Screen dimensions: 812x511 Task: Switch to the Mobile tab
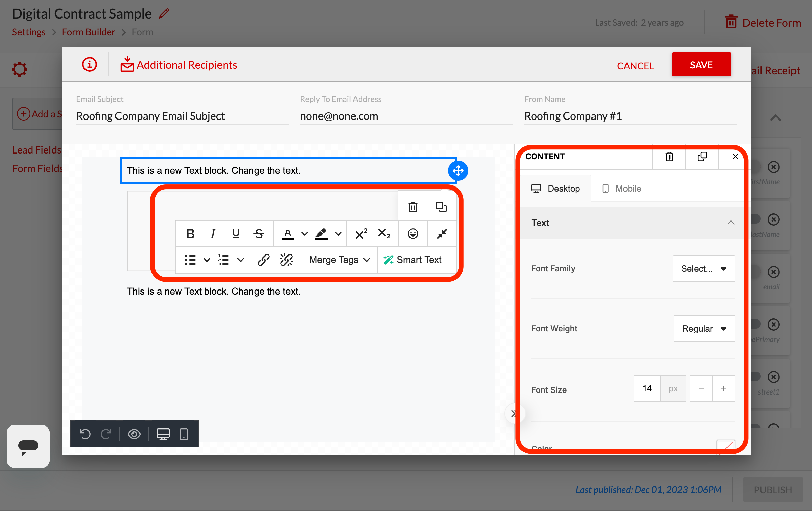[x=622, y=189]
